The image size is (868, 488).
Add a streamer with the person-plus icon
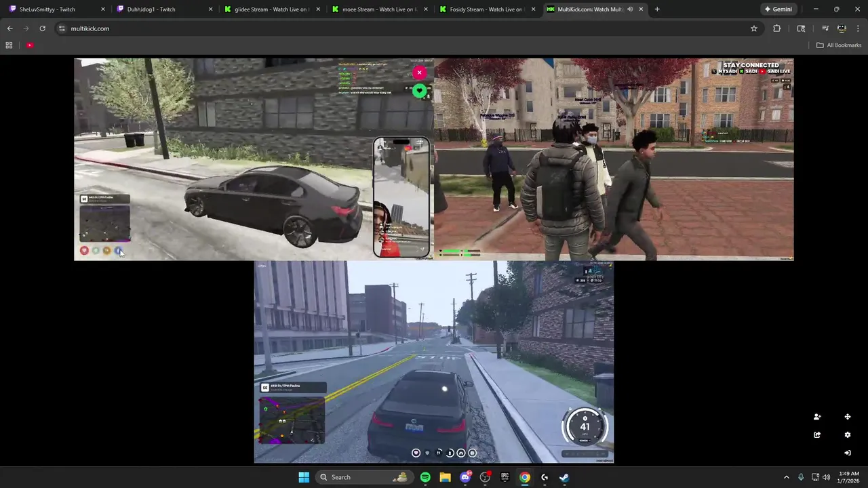point(817,417)
